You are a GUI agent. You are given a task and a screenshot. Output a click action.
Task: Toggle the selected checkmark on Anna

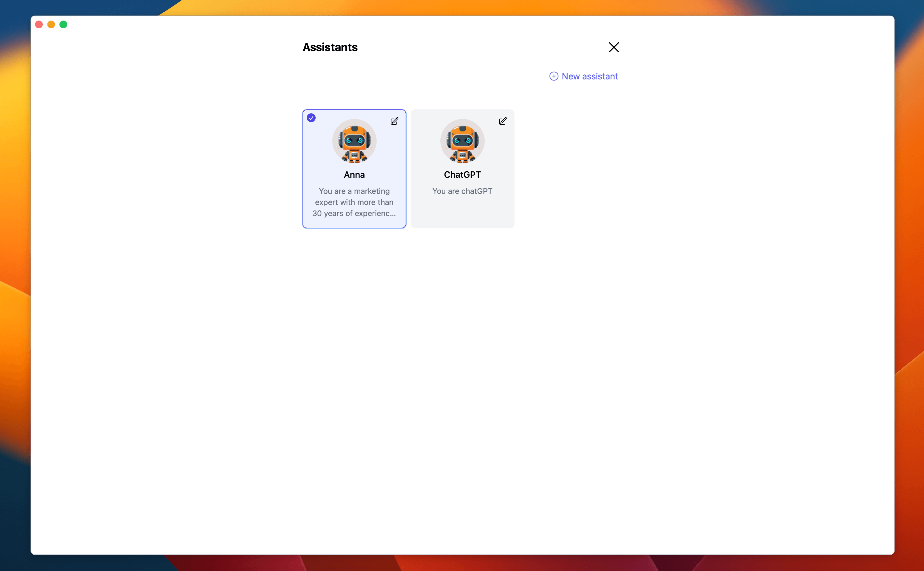coord(311,118)
